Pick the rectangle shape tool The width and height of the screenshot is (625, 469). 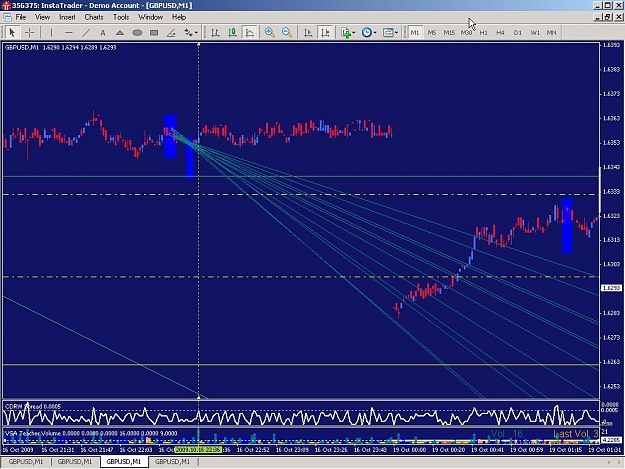(x=154, y=33)
